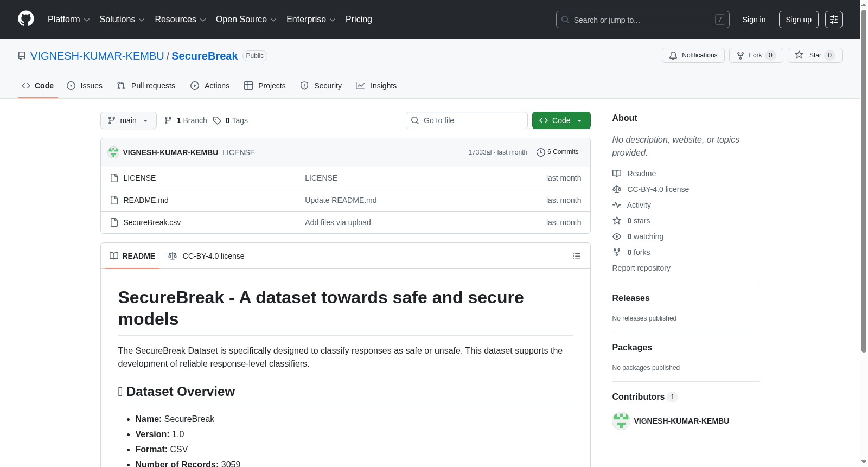Click the Search or jump to field
This screenshot has width=868, height=467.
pyautogui.click(x=643, y=20)
